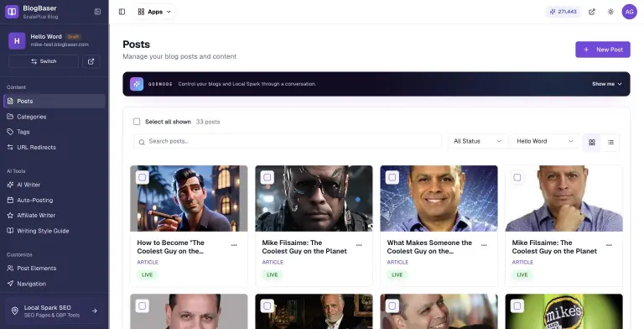The height and width of the screenshot is (329, 644).
Task: Open Posts in the sidebar
Action: (x=55, y=102)
